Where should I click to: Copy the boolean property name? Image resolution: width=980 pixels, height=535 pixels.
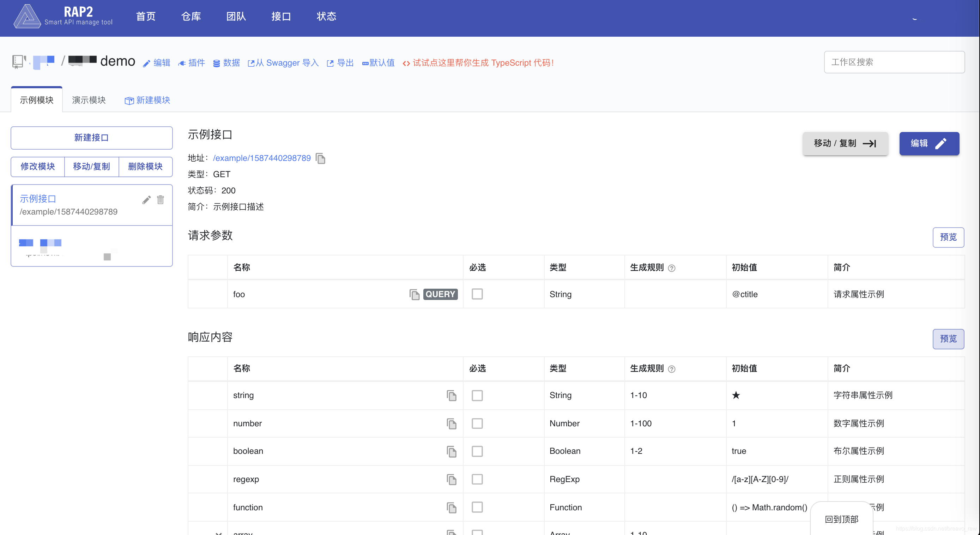tap(452, 451)
